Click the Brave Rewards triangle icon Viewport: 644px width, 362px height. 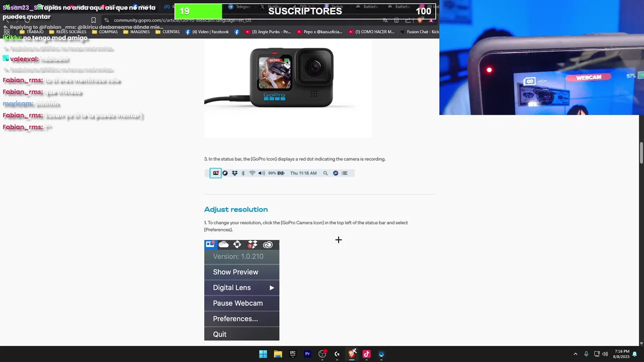pyautogui.click(x=431, y=20)
